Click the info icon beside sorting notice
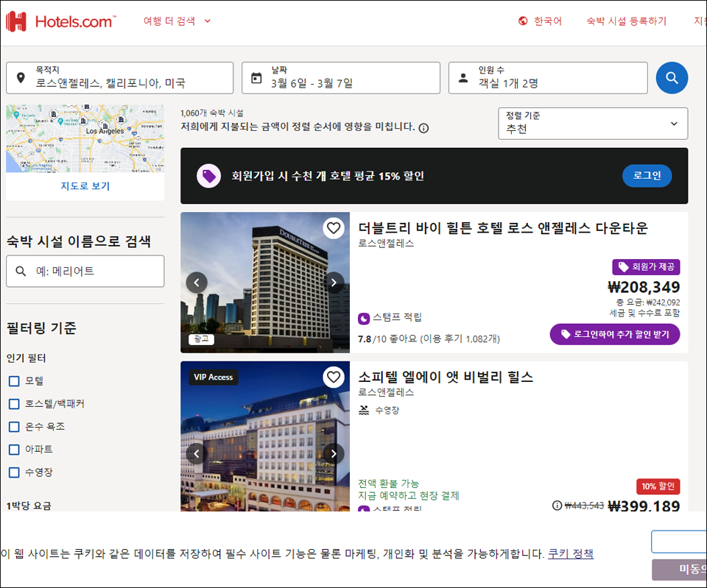707x588 pixels. tap(423, 128)
